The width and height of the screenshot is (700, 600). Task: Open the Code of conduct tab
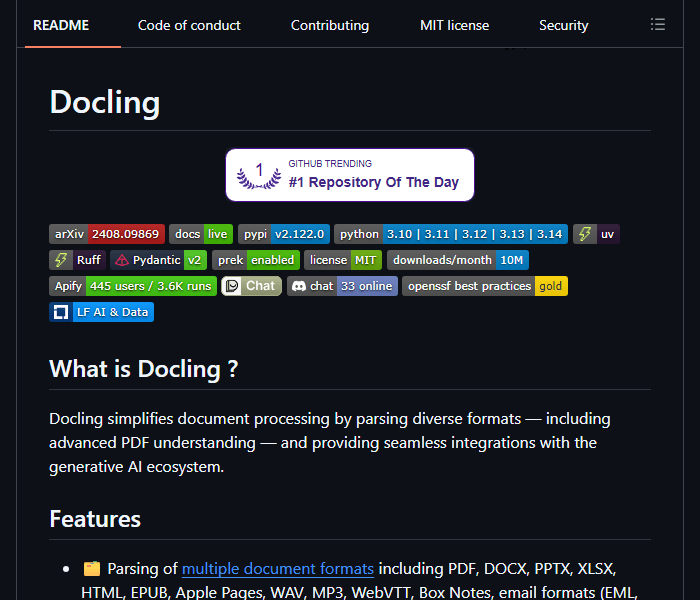(189, 25)
